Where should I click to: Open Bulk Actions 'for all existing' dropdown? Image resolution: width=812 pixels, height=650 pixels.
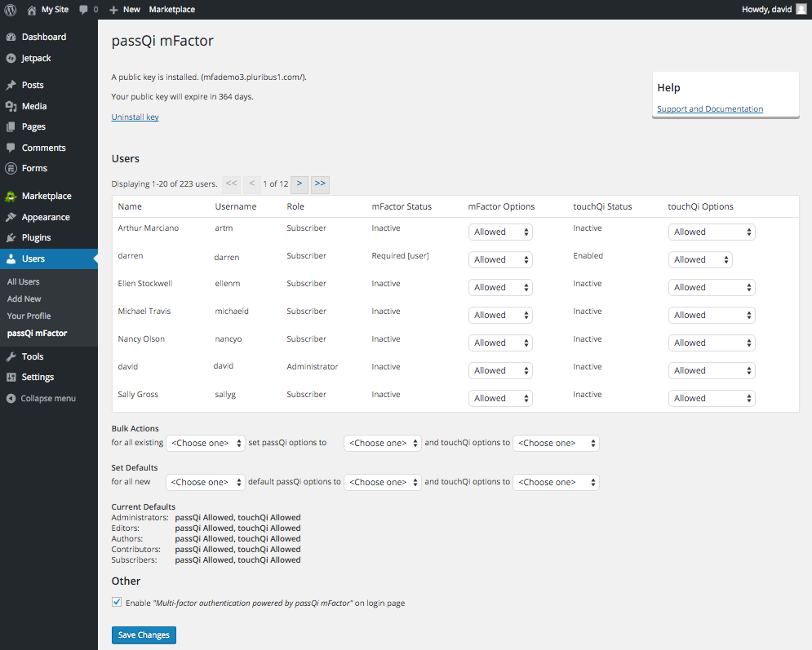click(205, 444)
